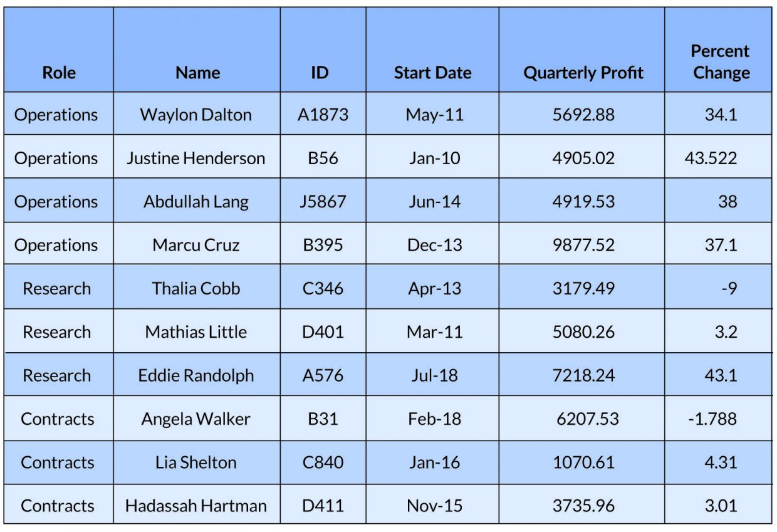Click the Nov-15 start date cell

(432, 505)
